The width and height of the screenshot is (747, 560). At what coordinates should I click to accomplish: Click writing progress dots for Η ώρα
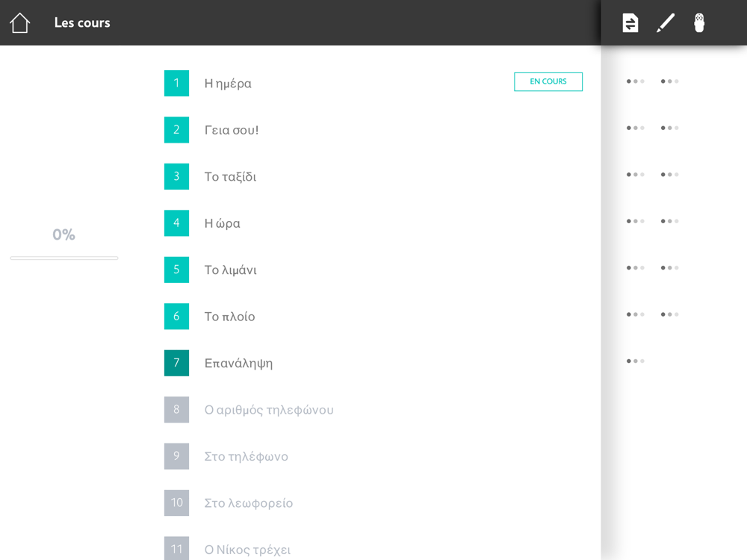tap(635, 222)
